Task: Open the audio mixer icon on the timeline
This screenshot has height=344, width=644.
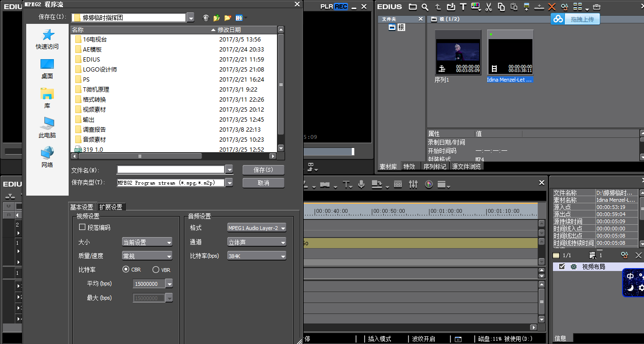Action: tap(413, 184)
